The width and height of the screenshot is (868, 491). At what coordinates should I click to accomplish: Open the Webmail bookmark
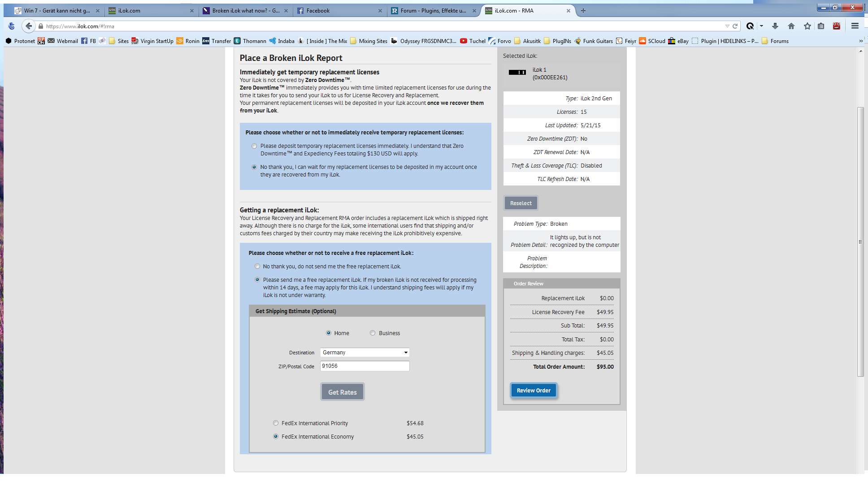(x=63, y=41)
